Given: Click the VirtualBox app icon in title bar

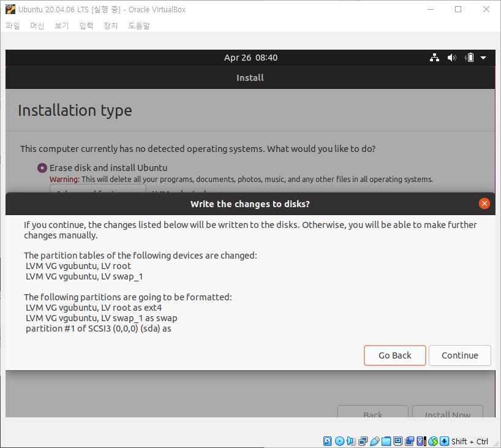Looking at the screenshot, I should pyautogui.click(x=10, y=10).
